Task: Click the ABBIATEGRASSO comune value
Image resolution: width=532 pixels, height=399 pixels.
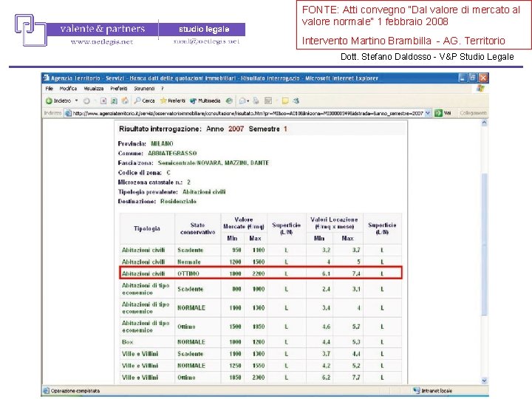Action: click(x=172, y=153)
